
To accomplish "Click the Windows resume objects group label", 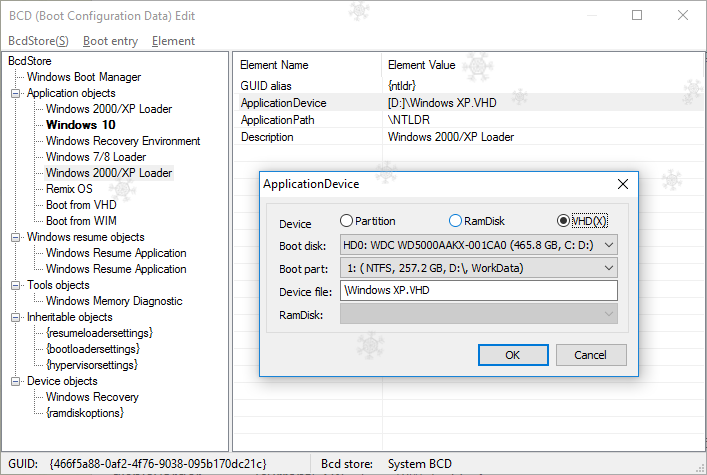I will click(x=86, y=237).
